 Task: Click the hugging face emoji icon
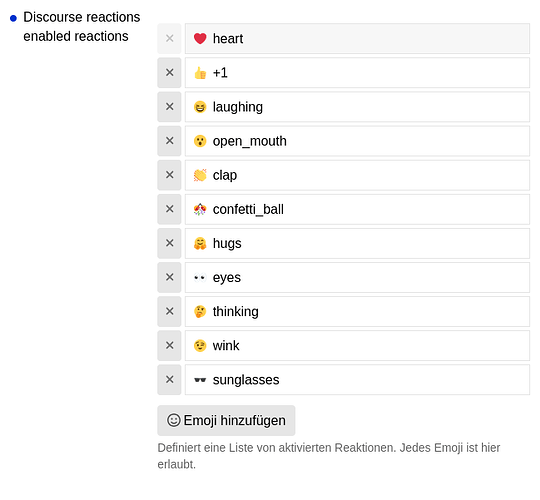coord(200,243)
